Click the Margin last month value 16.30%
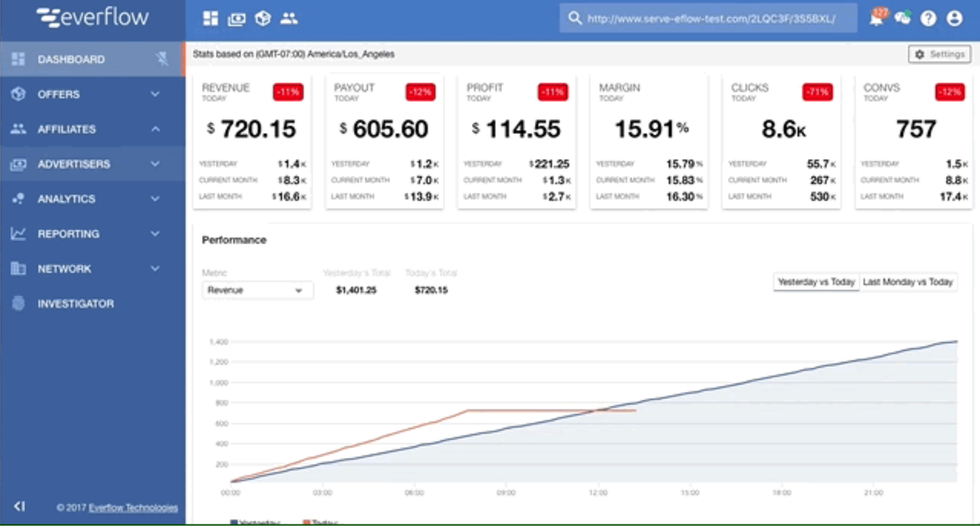Viewport: 980px width, 532px height. pos(684,197)
